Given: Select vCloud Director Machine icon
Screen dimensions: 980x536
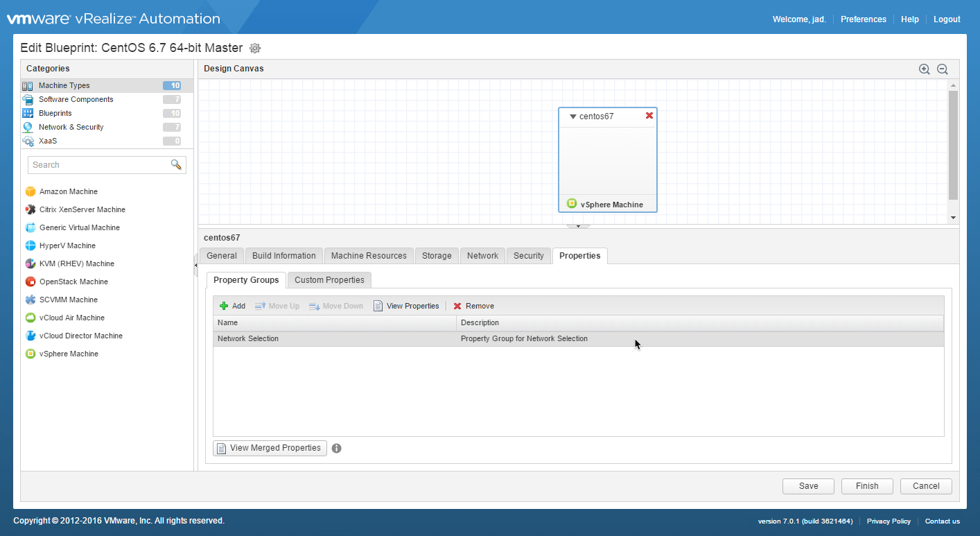Looking at the screenshot, I should [30, 336].
